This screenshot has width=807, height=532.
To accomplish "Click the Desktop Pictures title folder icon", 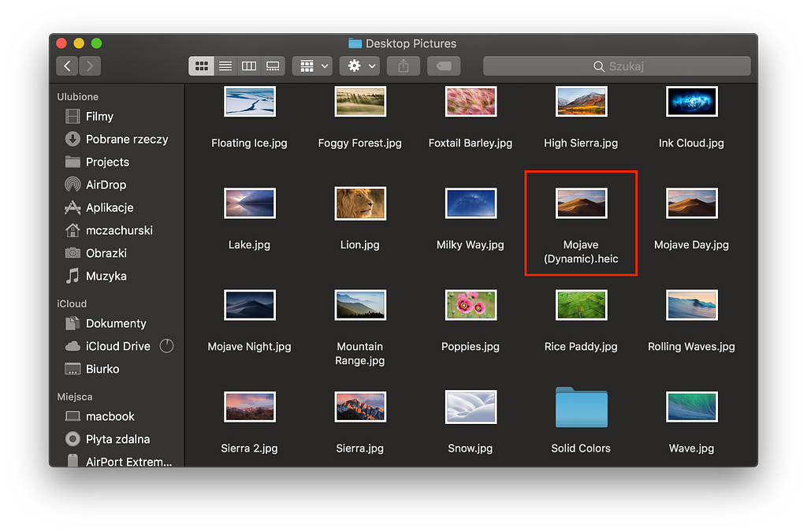I will pos(355,43).
